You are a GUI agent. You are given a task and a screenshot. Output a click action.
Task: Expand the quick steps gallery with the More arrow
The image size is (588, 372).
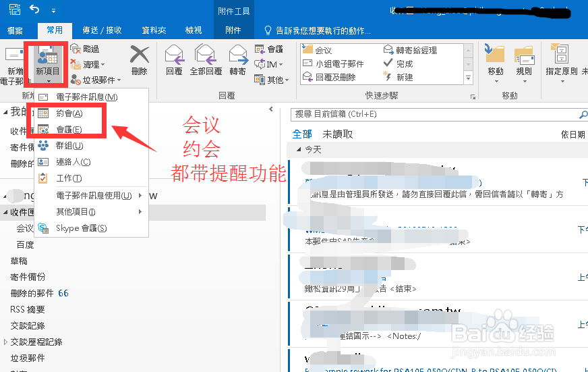468,78
